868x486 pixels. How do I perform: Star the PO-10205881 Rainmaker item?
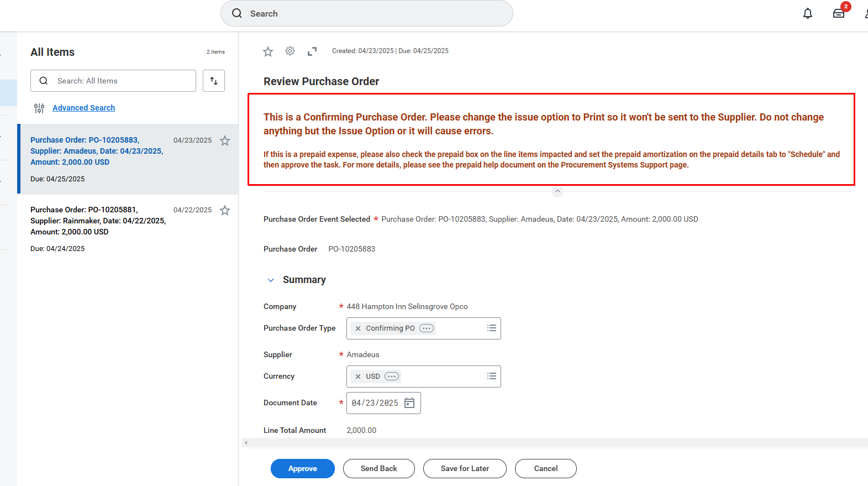pos(225,210)
